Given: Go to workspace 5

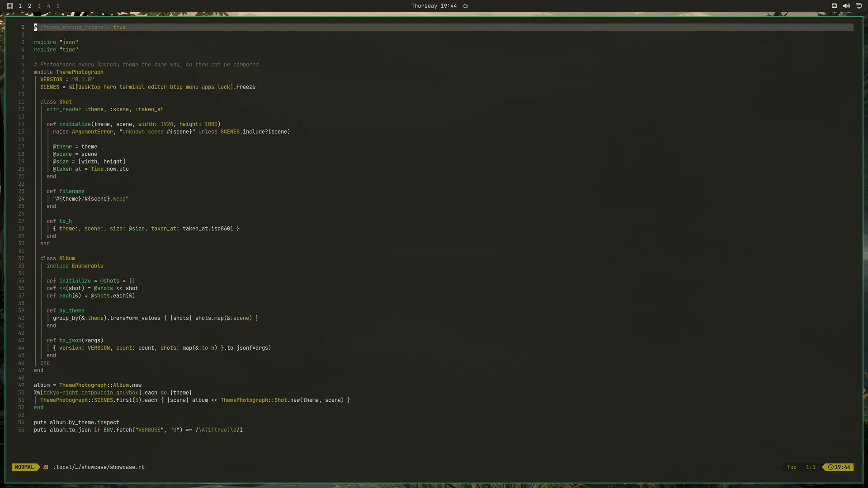Looking at the screenshot, I should (x=58, y=6).
